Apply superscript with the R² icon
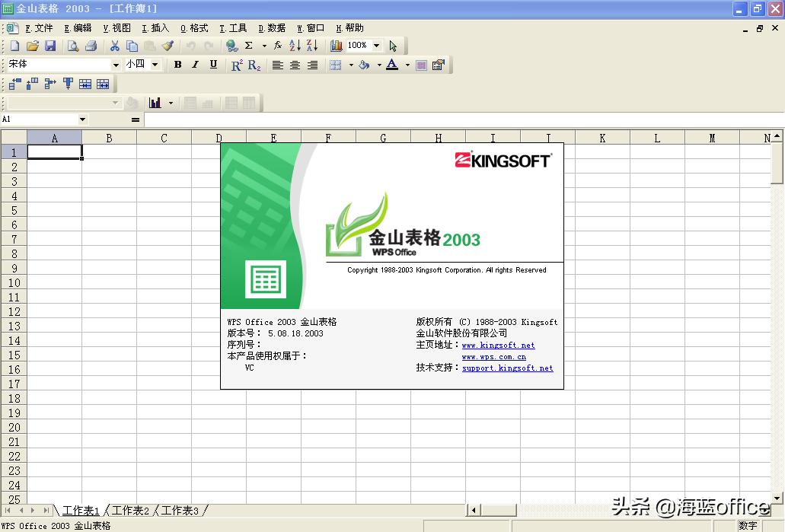Image resolution: width=785 pixels, height=532 pixels. (237, 65)
